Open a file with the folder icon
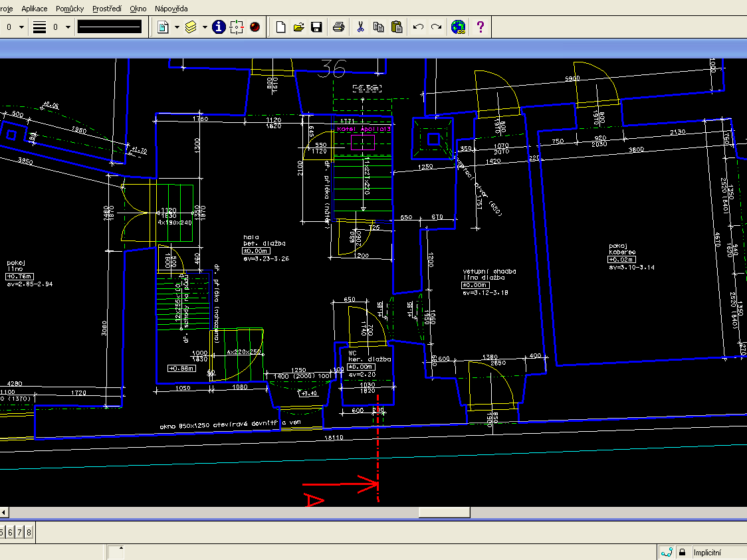Image resolution: width=747 pixels, height=560 pixels. point(298,27)
